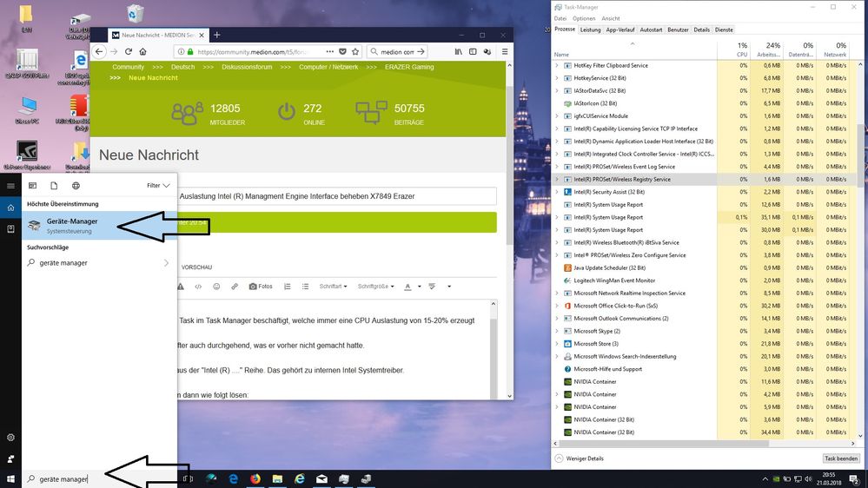Expand the Microsoft Outlook Communications process

557,319
